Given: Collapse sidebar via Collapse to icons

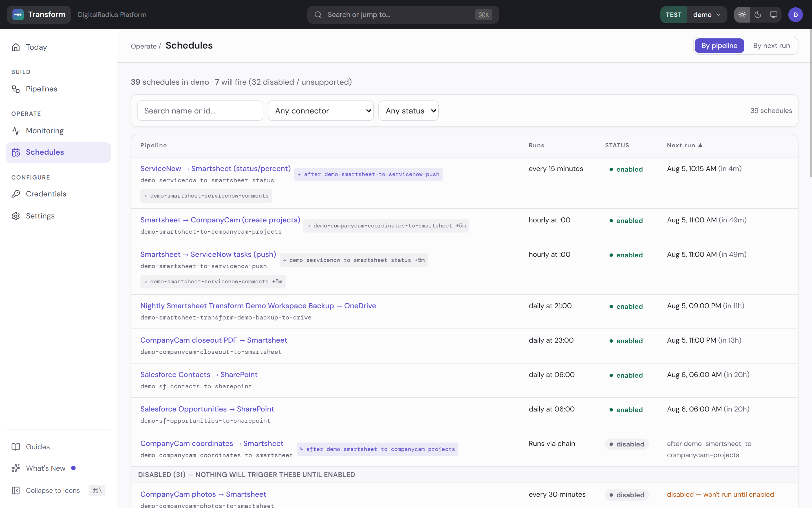Looking at the screenshot, I should (x=58, y=491).
